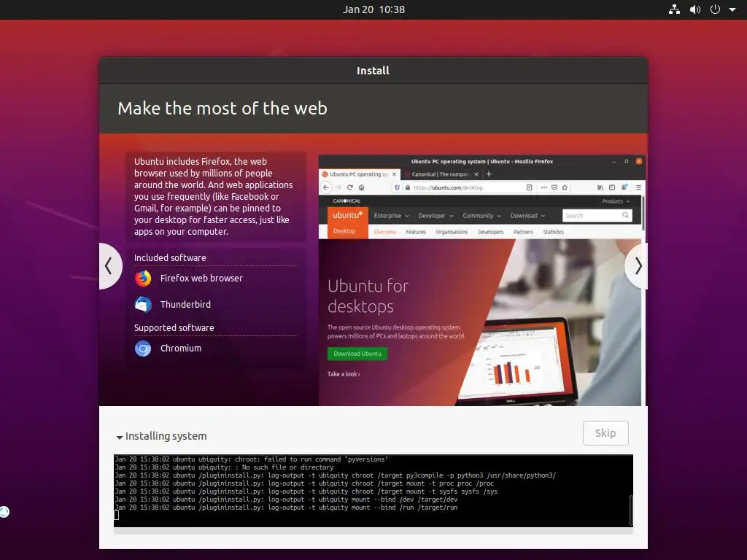
Task: Select the Organisations sub-navigation item
Action: tap(452, 232)
